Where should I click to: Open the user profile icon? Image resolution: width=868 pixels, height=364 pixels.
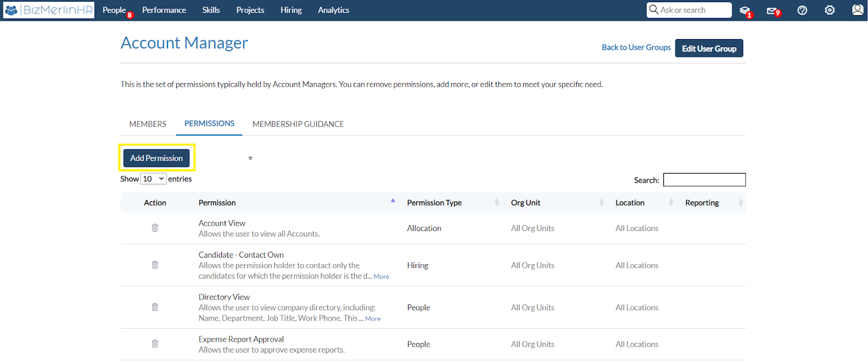coord(858,10)
